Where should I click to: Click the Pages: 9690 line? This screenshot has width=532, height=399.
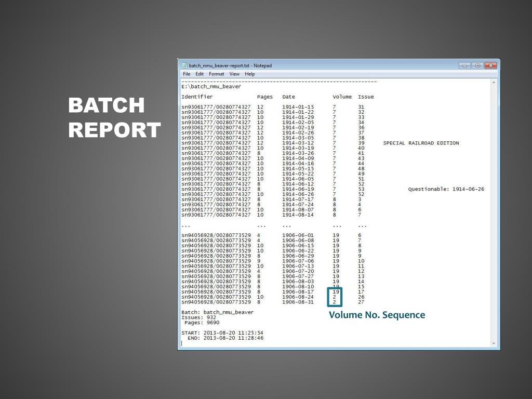tap(202, 323)
